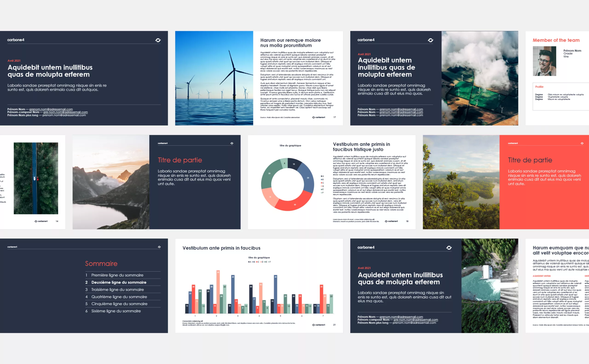Click the team member portrait photo

[x=544, y=61]
